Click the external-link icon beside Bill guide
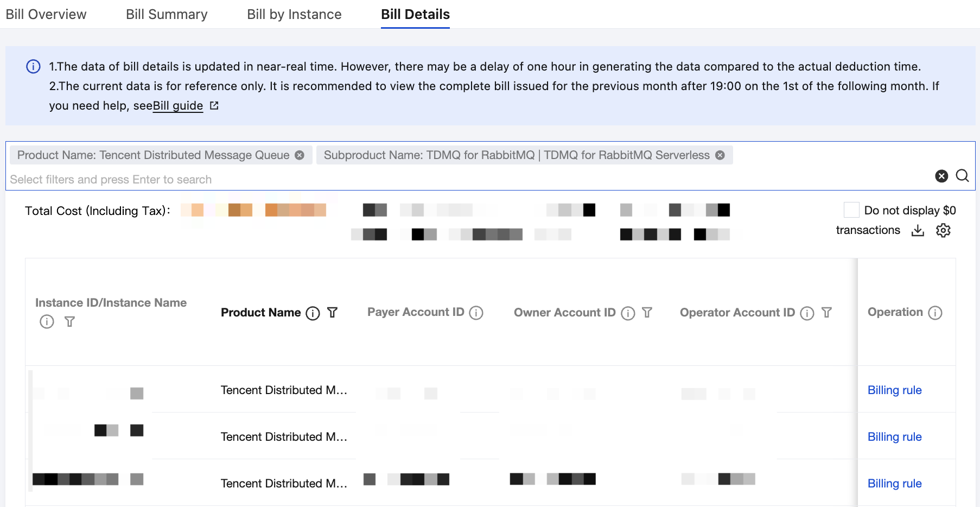 tap(214, 106)
